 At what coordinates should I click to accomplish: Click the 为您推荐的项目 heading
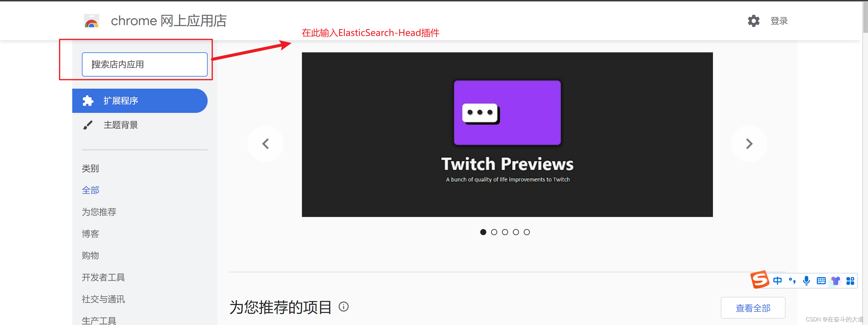(x=281, y=307)
